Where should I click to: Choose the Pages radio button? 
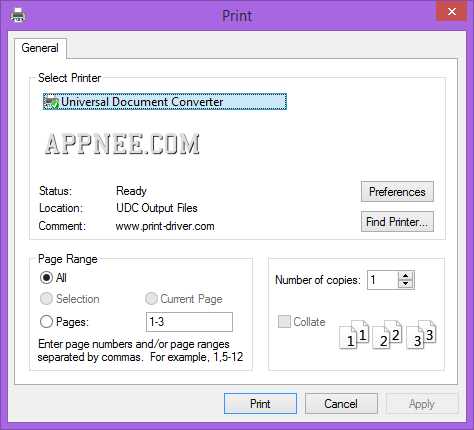click(x=46, y=322)
